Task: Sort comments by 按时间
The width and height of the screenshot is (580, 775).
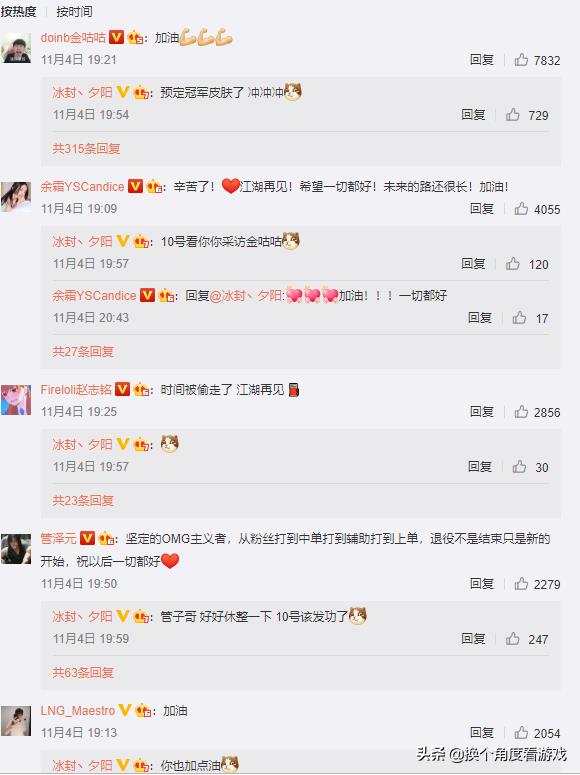Action: [x=74, y=11]
